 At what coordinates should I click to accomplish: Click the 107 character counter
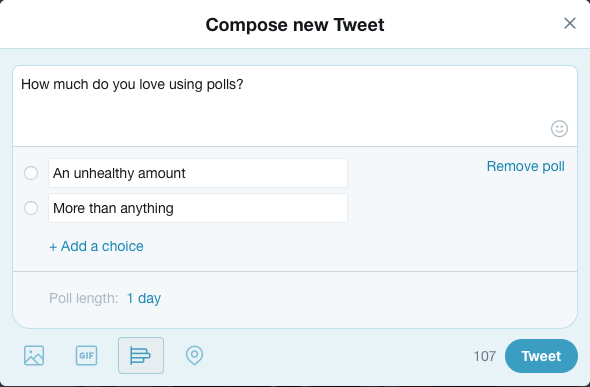(485, 356)
